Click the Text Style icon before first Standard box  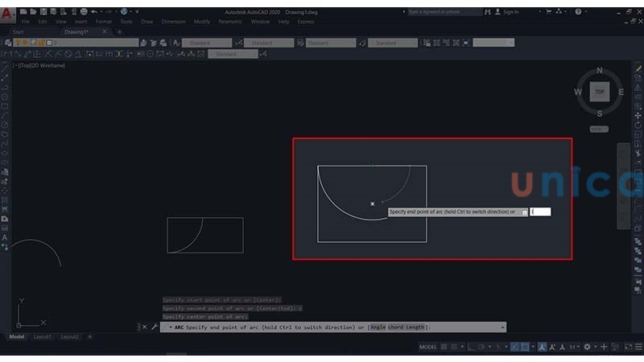tap(176, 43)
